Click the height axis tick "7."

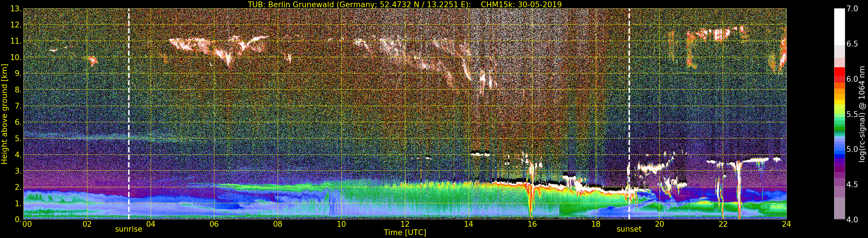18,106
